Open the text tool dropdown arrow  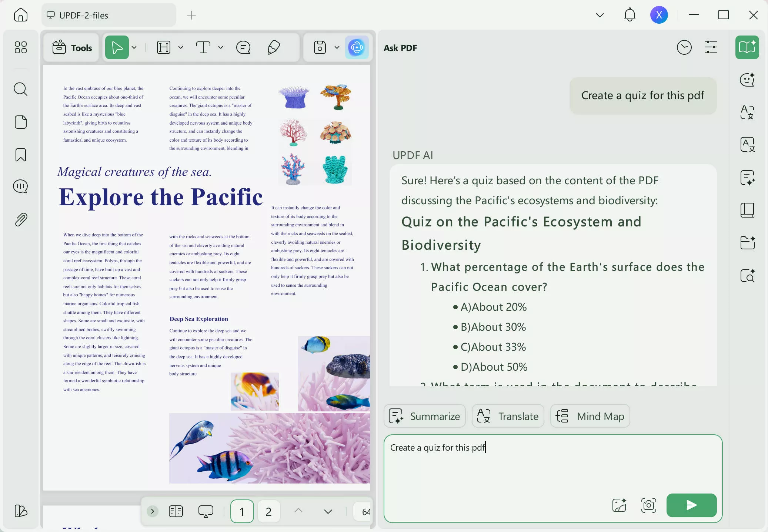[221, 47]
